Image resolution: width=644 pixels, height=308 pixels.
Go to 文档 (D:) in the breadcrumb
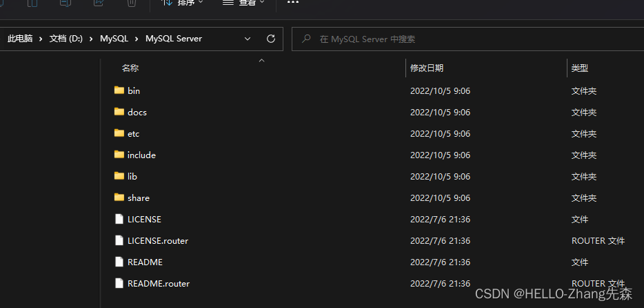tap(66, 39)
